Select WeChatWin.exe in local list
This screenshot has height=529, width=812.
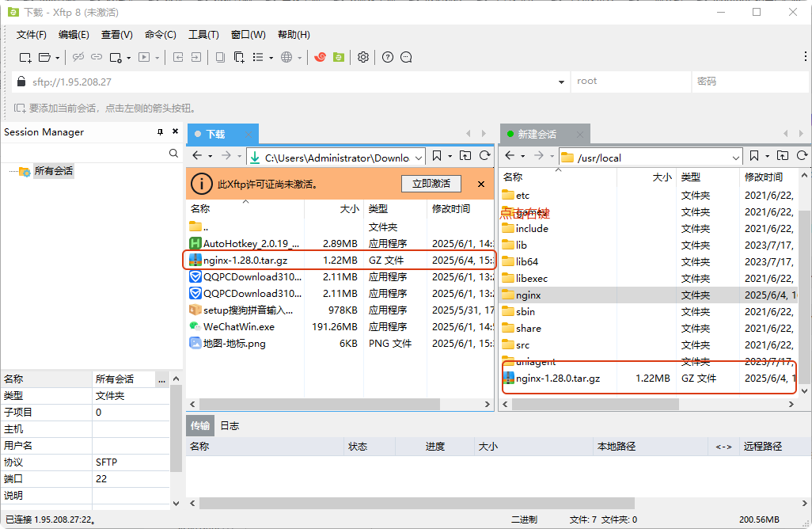(x=340, y=326)
